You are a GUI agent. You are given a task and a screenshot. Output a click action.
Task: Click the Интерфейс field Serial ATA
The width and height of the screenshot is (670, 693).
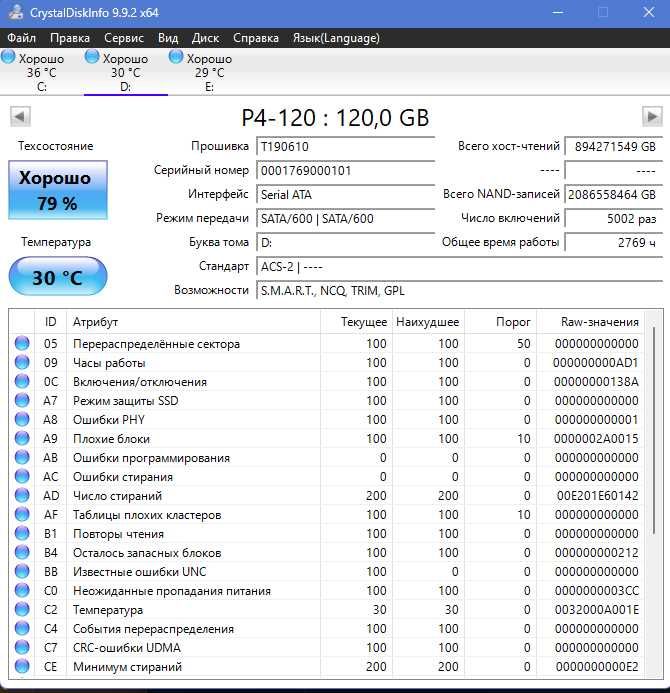coord(345,194)
